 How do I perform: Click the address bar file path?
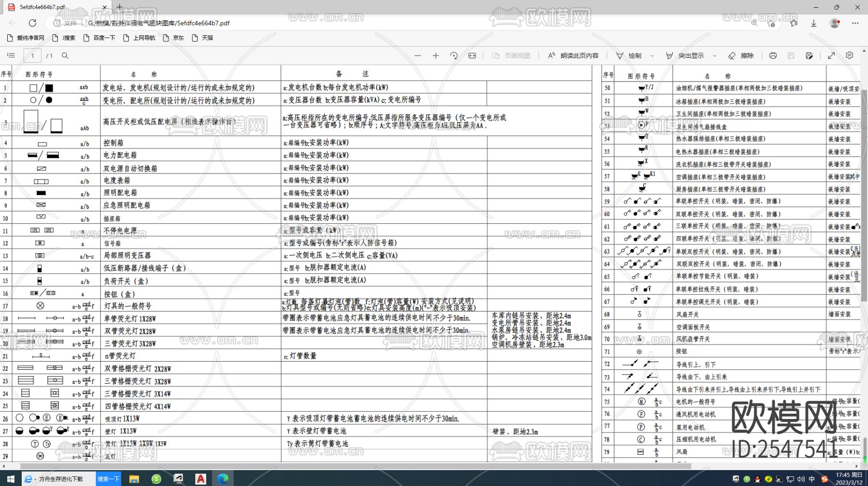[x=159, y=23]
